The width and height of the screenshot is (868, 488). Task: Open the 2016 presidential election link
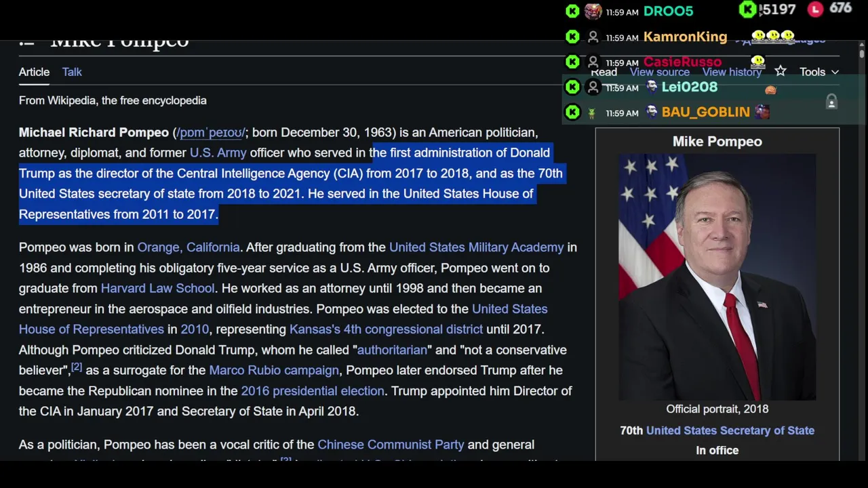(x=313, y=391)
